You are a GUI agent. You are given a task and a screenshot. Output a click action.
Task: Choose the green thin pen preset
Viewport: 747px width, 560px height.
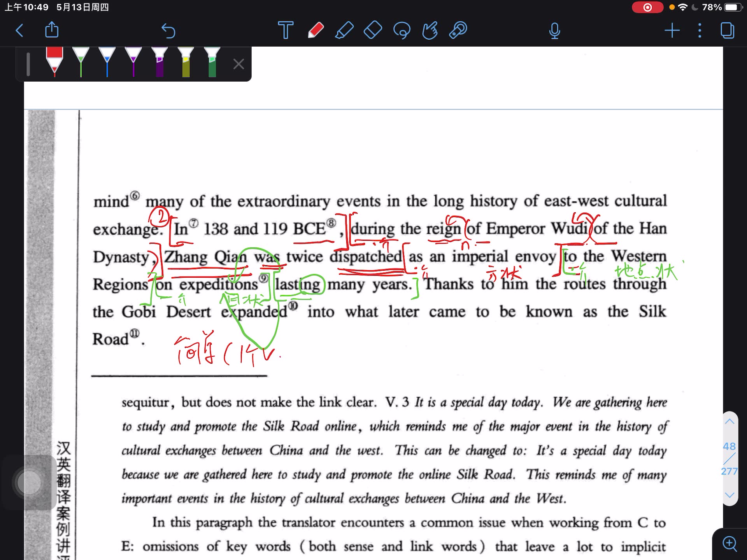(81, 62)
